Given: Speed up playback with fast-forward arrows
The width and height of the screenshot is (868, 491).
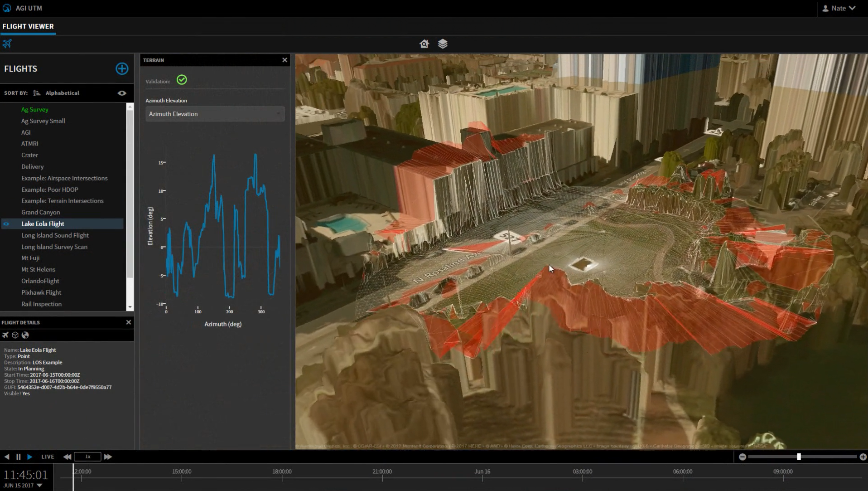Looking at the screenshot, I should (x=108, y=457).
